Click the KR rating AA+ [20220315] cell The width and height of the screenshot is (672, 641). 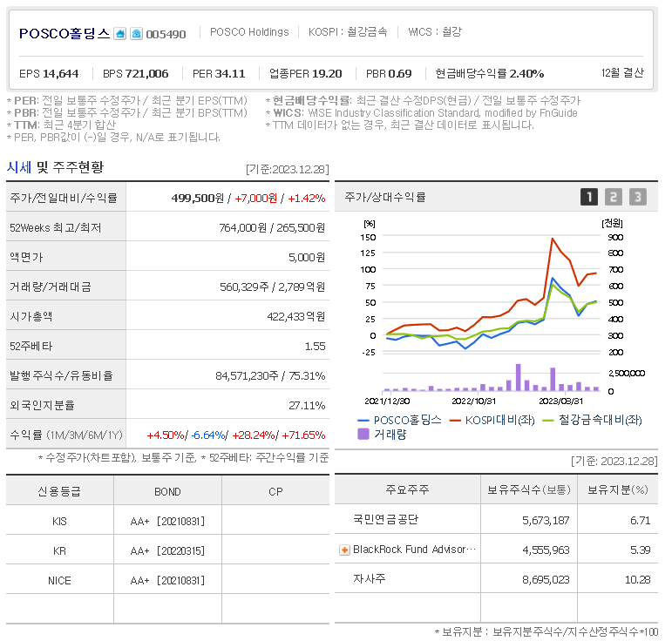[x=167, y=550]
